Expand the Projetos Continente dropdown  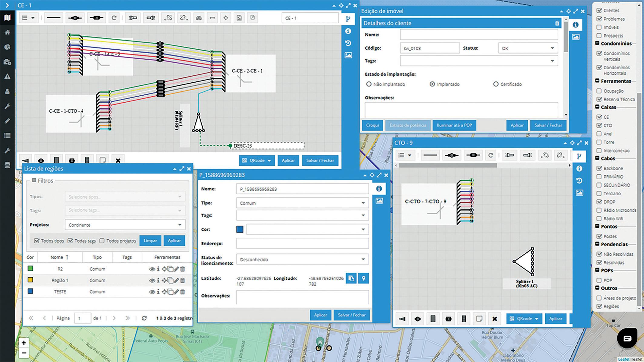click(125, 225)
